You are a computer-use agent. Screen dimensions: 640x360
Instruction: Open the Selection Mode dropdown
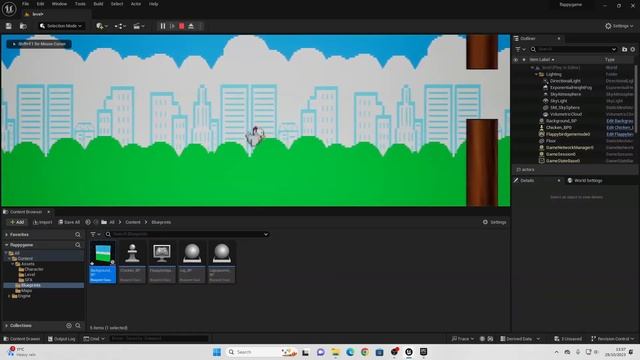(x=61, y=26)
